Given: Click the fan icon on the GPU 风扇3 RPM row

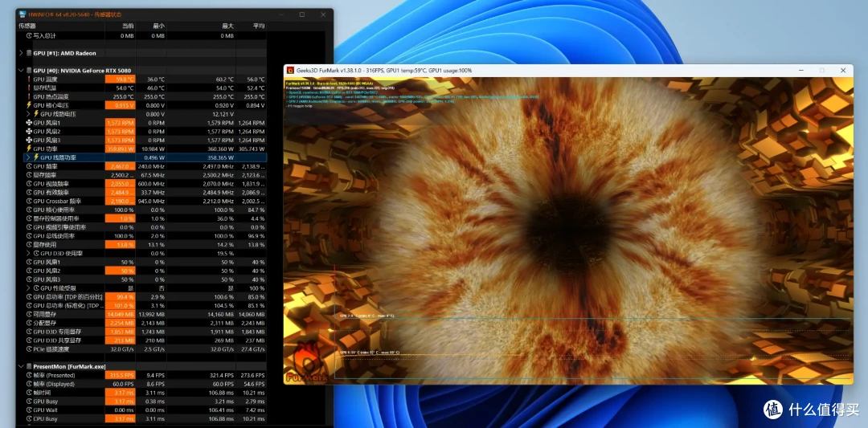Looking at the screenshot, I should click(x=29, y=140).
